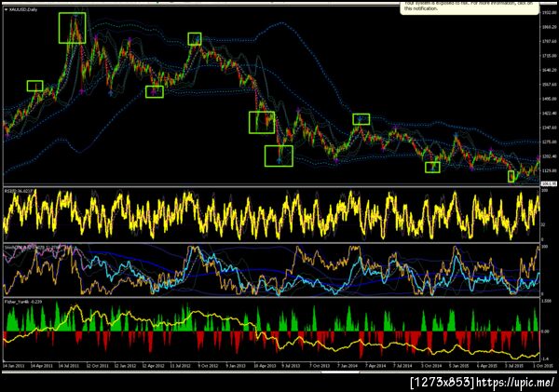Select the RSI indicator label
The height and width of the screenshot is (392, 559).
19,192
